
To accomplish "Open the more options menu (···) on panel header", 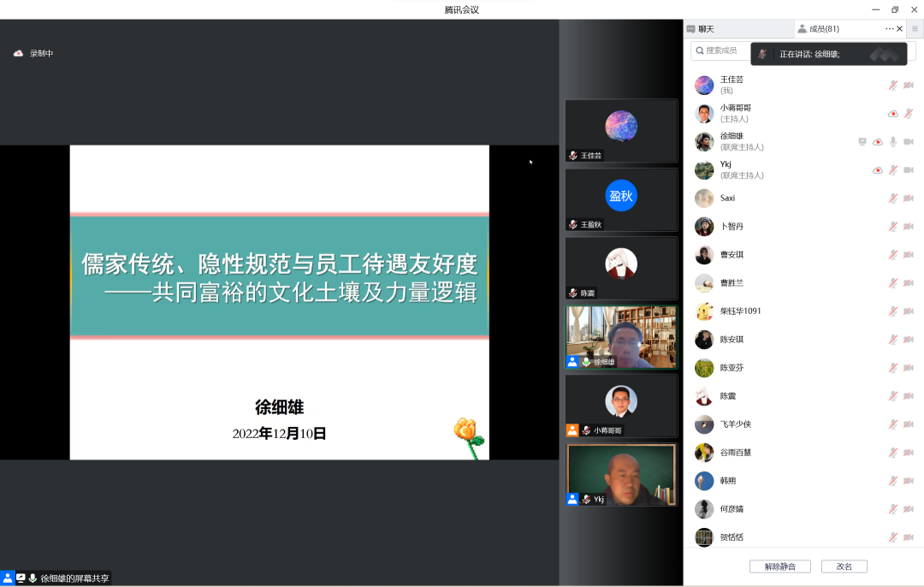I will coord(888,27).
